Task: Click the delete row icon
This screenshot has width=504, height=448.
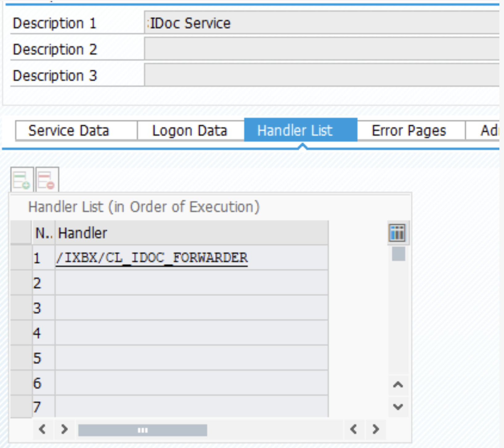Action: tap(47, 180)
